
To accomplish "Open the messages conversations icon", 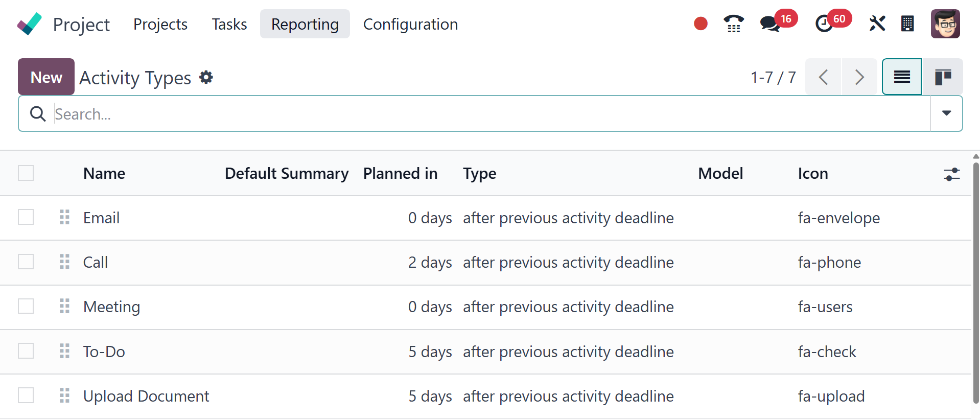I will 769,24.
